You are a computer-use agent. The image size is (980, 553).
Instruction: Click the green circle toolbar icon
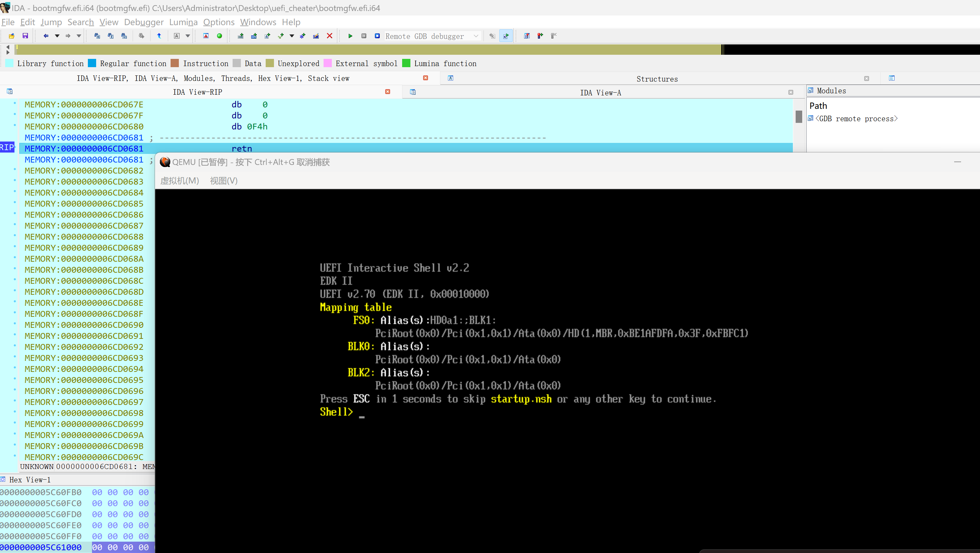(220, 36)
